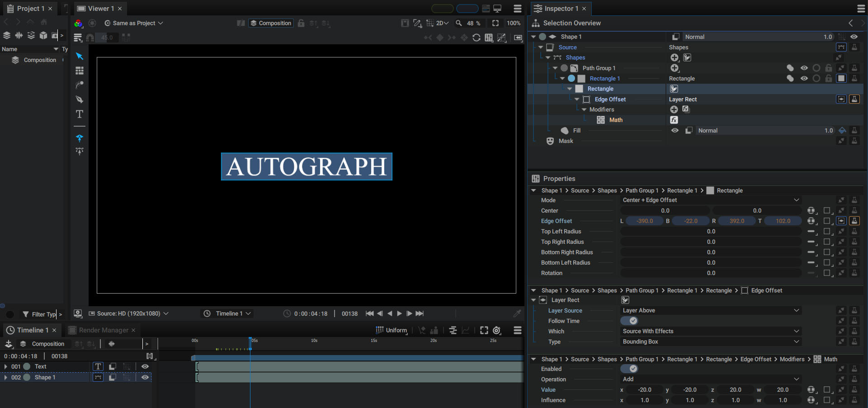This screenshot has height=408, width=868.
Task: Toggle Edge Offset keyframe checkbox
Action: point(827,221)
